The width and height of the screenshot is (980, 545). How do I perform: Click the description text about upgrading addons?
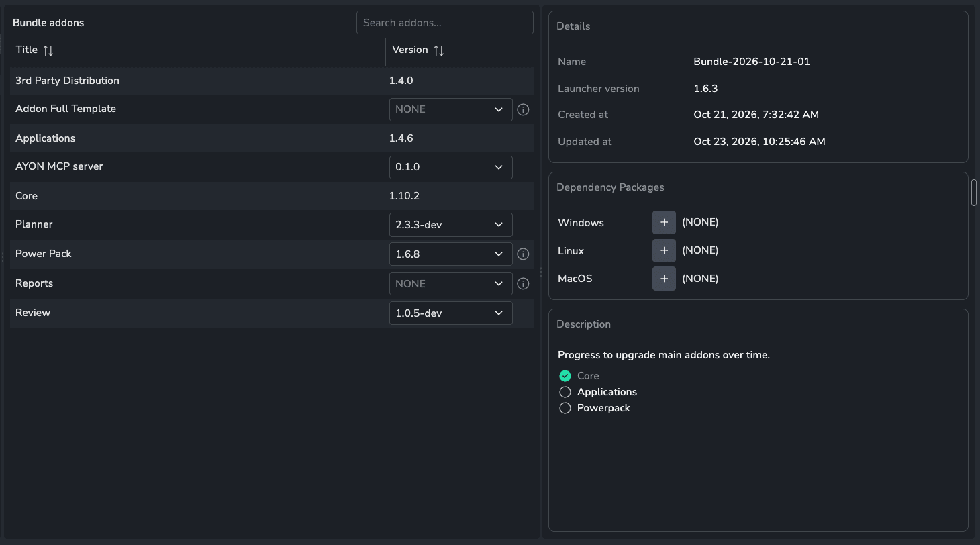(x=664, y=355)
